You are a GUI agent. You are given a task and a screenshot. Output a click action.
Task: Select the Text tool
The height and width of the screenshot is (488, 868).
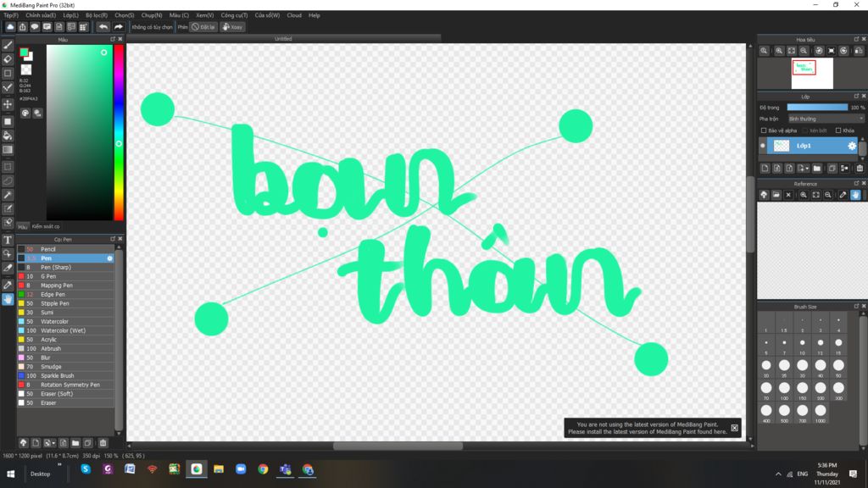click(8, 240)
